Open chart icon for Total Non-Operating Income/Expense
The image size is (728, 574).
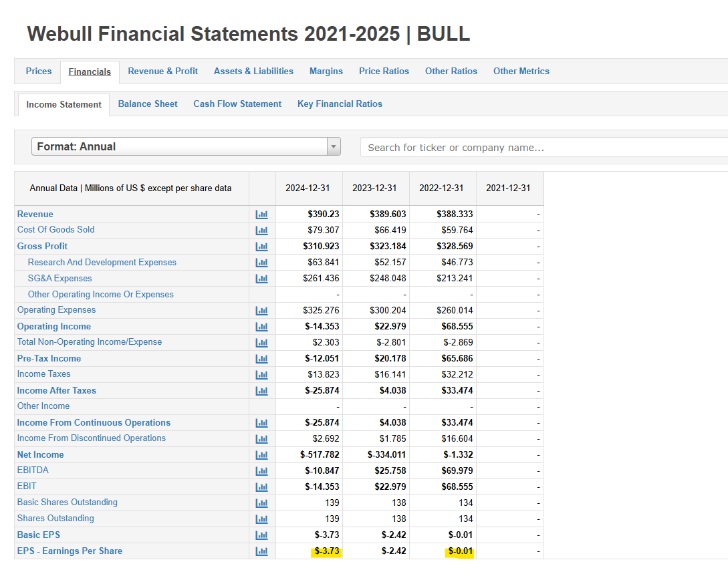(262, 342)
